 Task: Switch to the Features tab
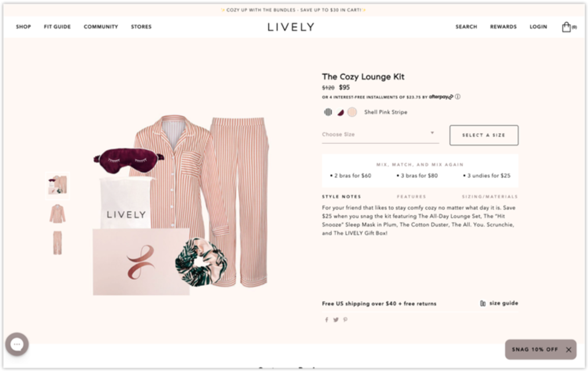pyautogui.click(x=411, y=197)
